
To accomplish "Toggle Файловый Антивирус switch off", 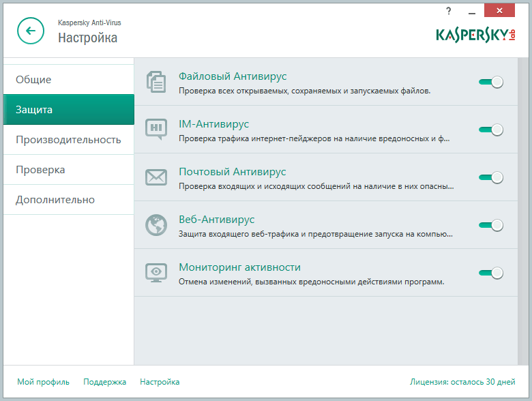I will point(491,82).
